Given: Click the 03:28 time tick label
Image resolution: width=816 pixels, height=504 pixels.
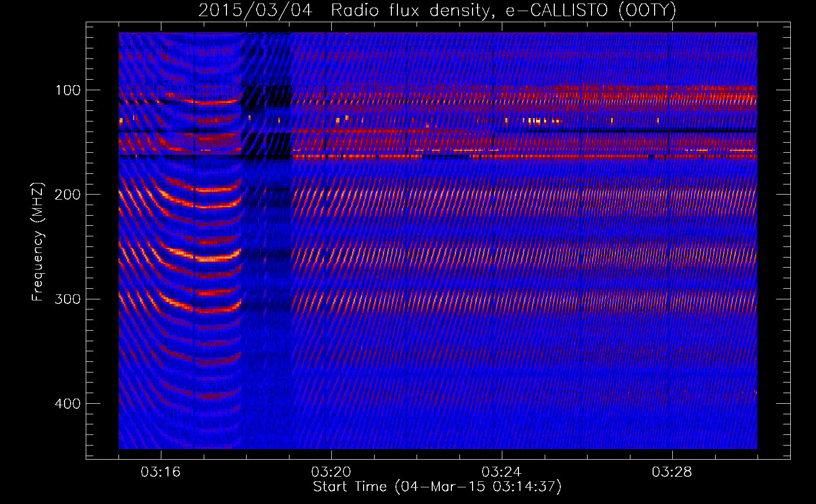Looking at the screenshot, I should 672,472.
